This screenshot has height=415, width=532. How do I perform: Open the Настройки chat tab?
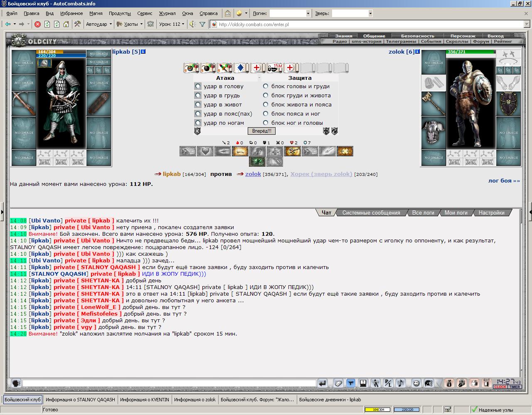click(491, 212)
